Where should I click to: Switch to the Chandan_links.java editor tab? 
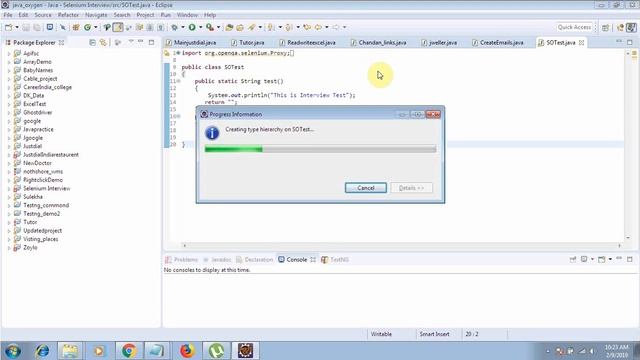378,42
